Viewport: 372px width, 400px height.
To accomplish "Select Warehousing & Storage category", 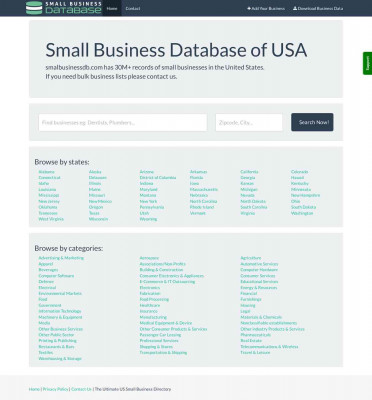I will click(x=60, y=359).
